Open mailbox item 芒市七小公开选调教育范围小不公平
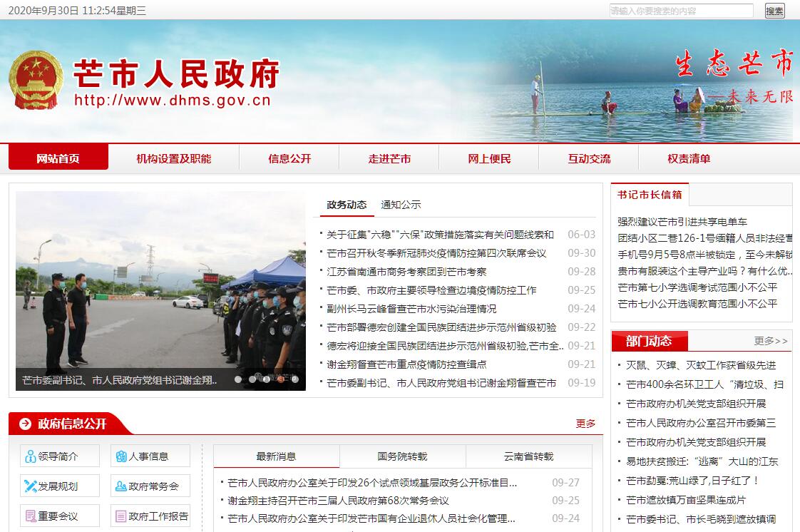 [x=697, y=304]
